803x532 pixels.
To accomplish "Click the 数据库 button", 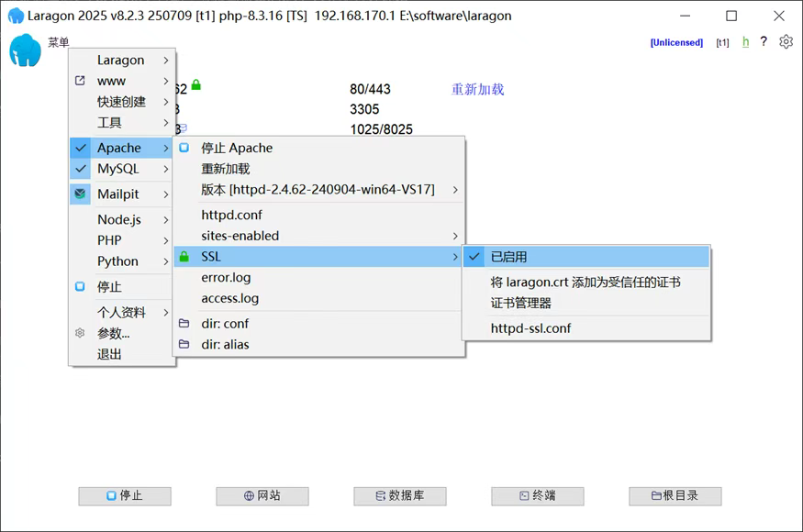I will point(400,495).
